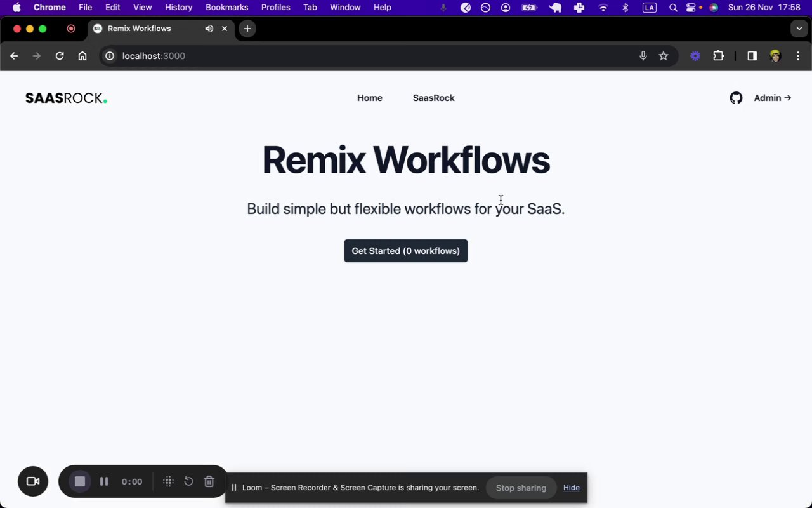Click the Loom toolbar drag-handle dots

coord(168,481)
